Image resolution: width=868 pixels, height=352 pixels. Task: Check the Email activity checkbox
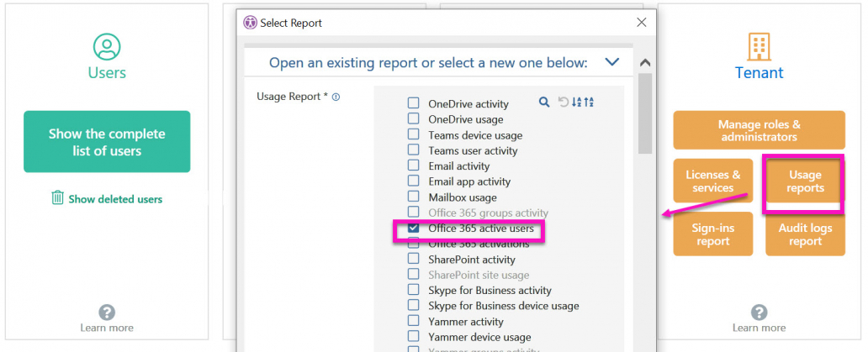pyautogui.click(x=413, y=165)
